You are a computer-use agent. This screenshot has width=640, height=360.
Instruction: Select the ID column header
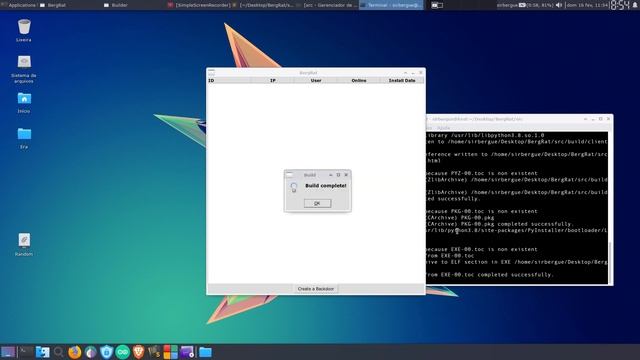pos(229,80)
